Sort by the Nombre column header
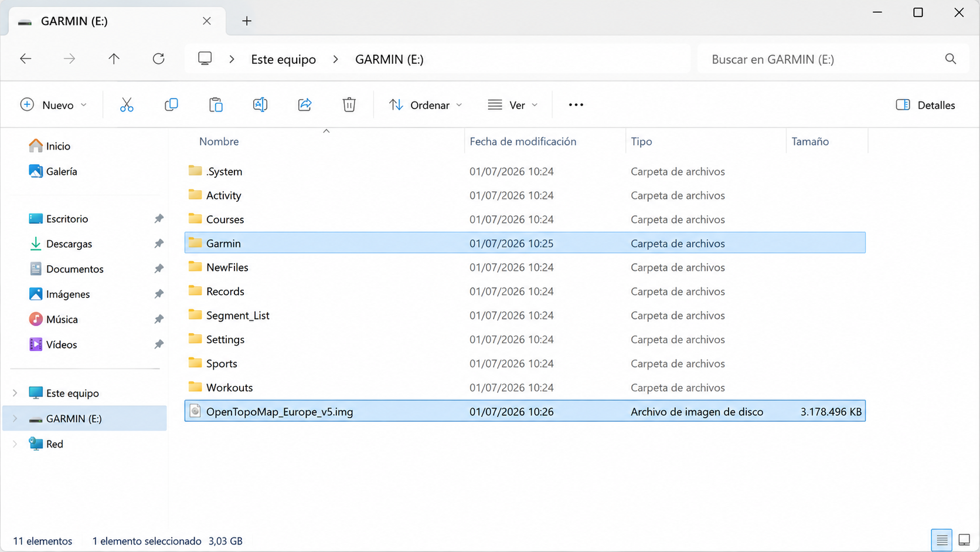Image resolution: width=980 pixels, height=552 pixels. click(219, 141)
